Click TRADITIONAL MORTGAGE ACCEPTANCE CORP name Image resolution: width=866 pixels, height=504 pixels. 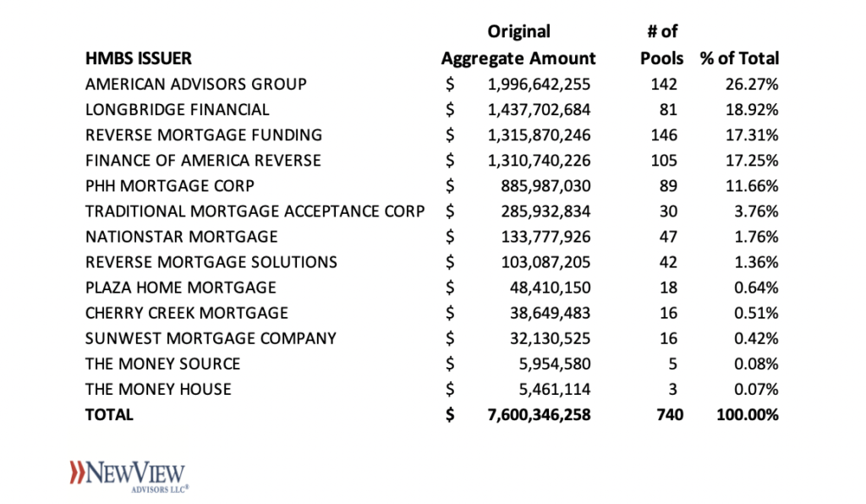click(x=255, y=211)
